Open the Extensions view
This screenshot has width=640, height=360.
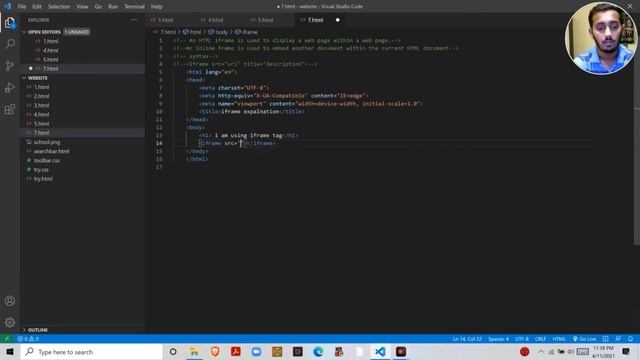click(10, 109)
